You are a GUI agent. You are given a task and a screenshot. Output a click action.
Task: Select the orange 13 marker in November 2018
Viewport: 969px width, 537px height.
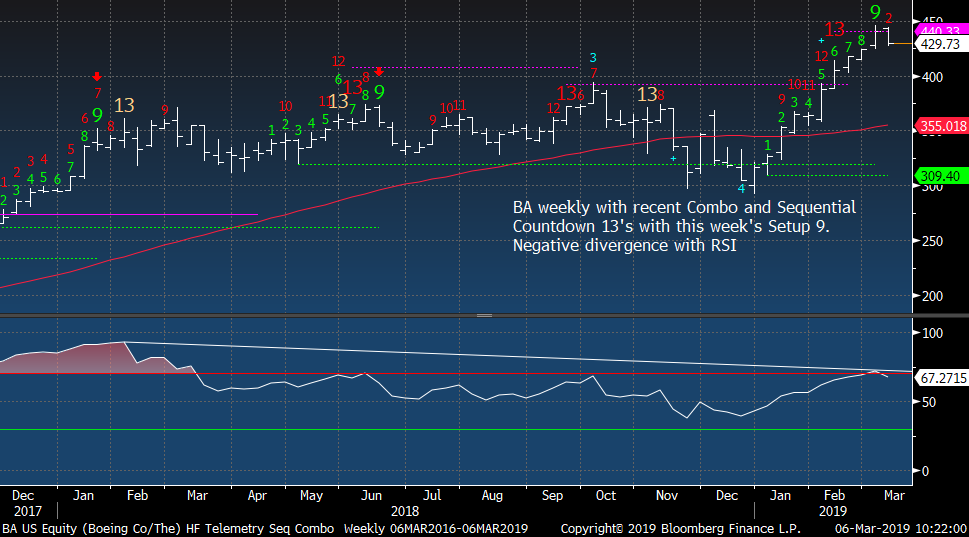(646, 95)
